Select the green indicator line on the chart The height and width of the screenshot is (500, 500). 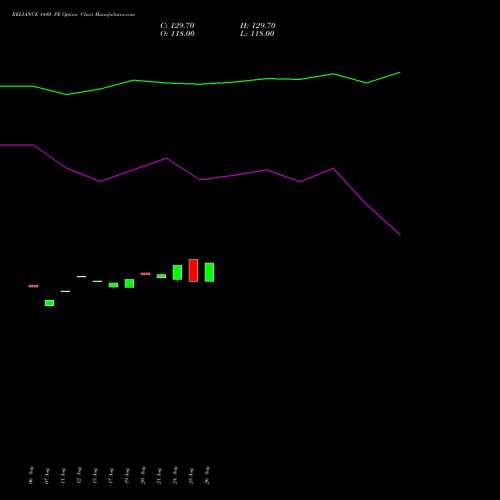pos(200,84)
